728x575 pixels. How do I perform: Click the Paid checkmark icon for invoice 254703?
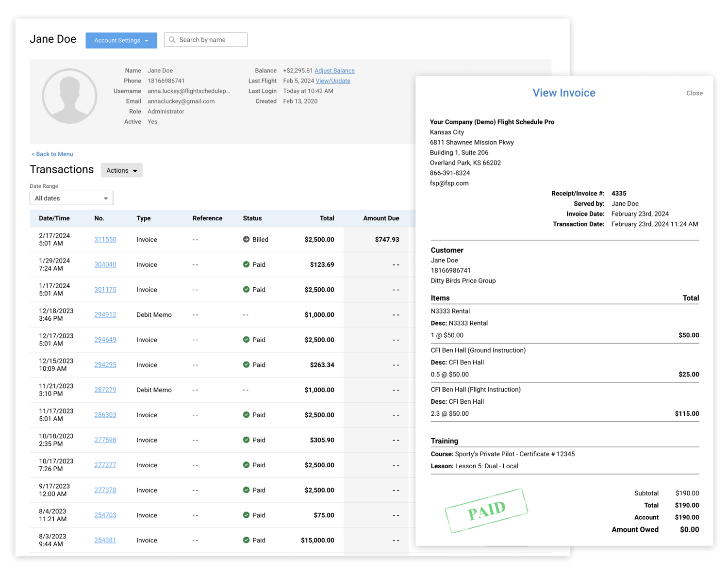246,515
